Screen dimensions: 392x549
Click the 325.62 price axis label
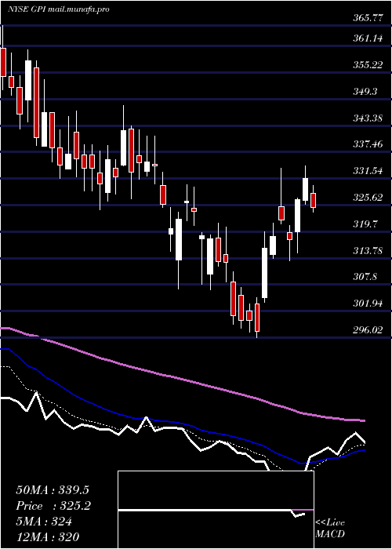click(x=368, y=198)
